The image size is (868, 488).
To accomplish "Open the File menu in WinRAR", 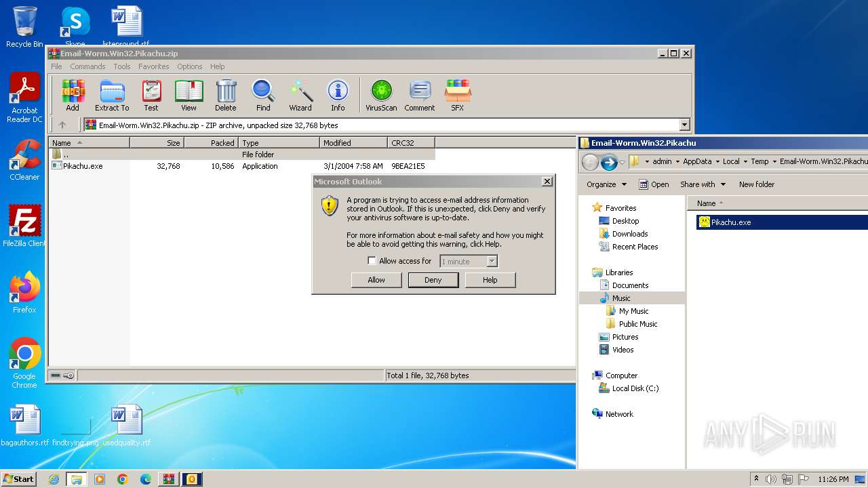I will pos(56,66).
